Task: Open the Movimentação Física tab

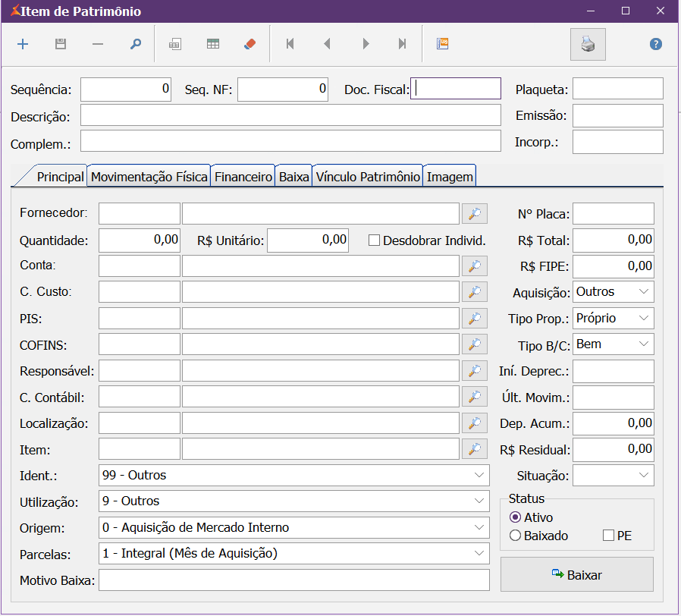Action: coord(149,177)
